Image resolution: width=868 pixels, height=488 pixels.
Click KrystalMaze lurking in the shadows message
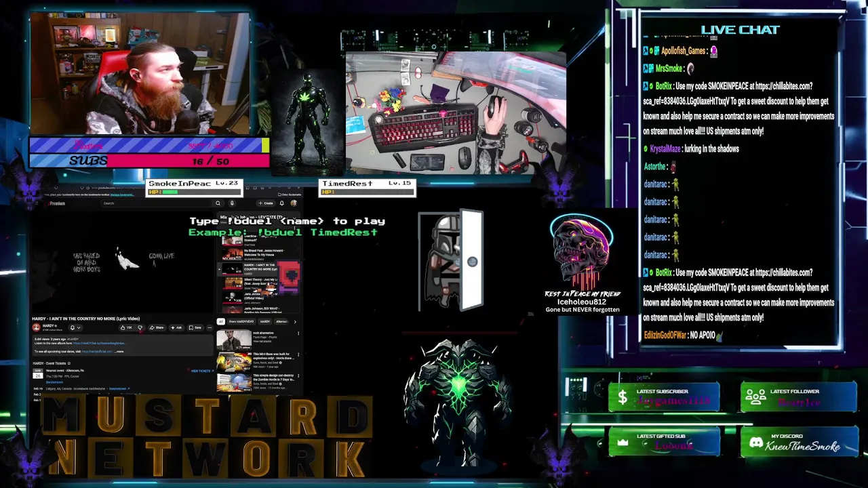(692, 148)
